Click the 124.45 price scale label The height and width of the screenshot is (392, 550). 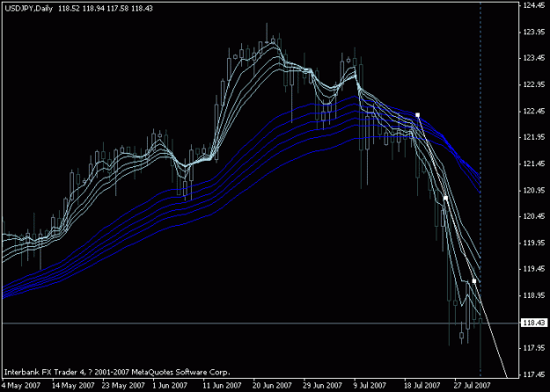coord(533,6)
